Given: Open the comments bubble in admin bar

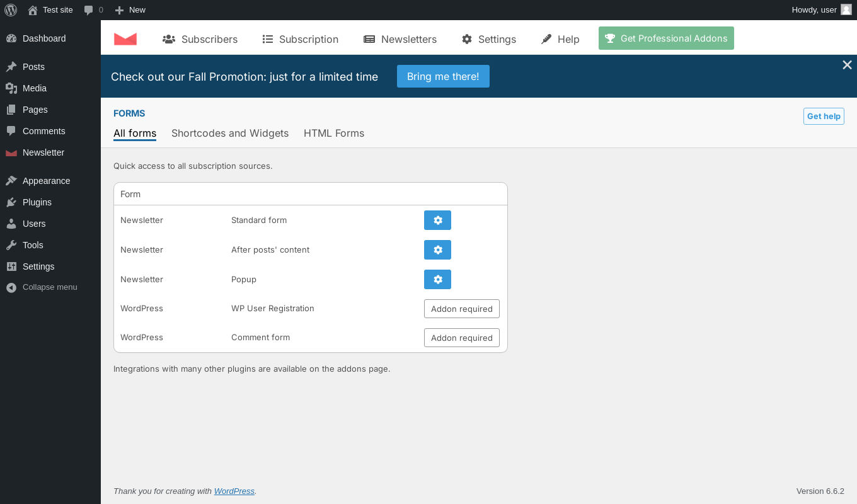Looking at the screenshot, I should [93, 9].
